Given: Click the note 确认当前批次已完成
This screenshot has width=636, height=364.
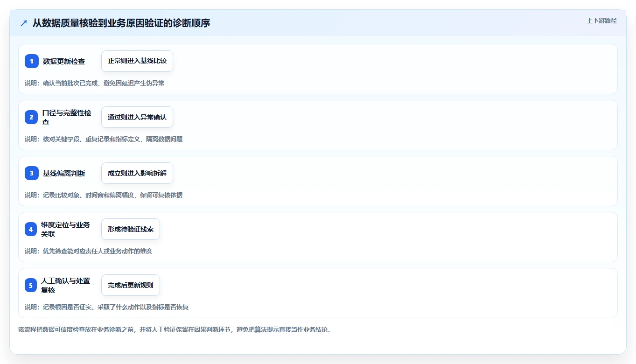Looking at the screenshot, I should click(x=70, y=83).
